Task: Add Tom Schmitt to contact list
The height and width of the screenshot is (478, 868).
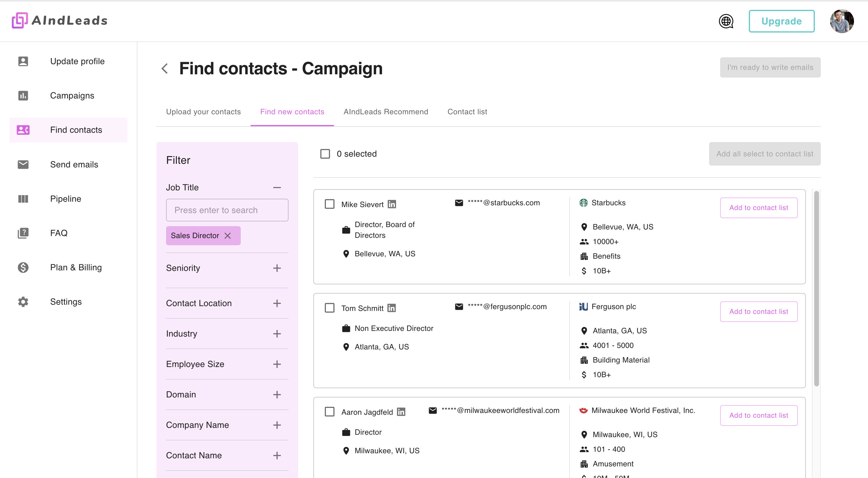Action: click(758, 312)
